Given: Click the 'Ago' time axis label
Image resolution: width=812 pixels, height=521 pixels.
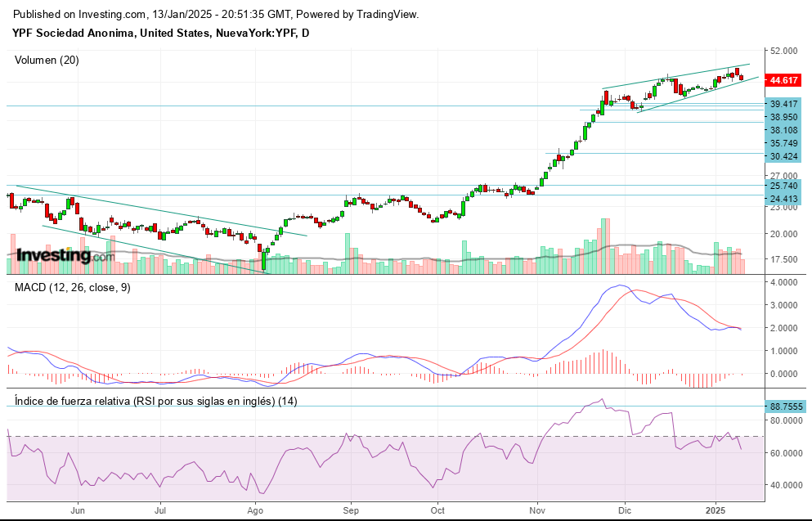Looking at the screenshot, I should (255, 510).
